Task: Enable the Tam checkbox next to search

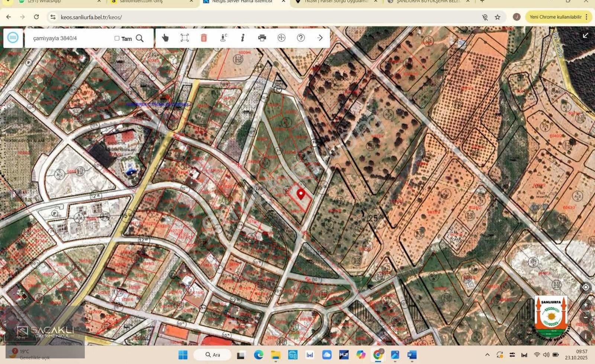Action: point(116,38)
